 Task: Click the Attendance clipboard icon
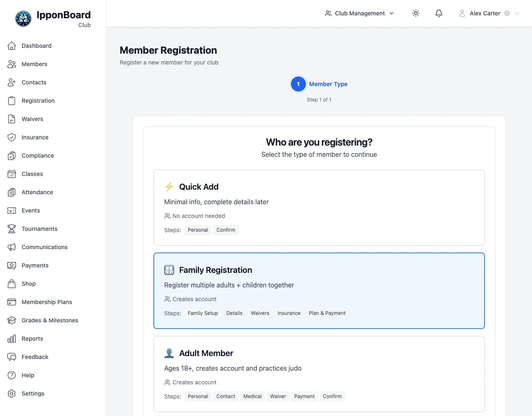pos(12,192)
